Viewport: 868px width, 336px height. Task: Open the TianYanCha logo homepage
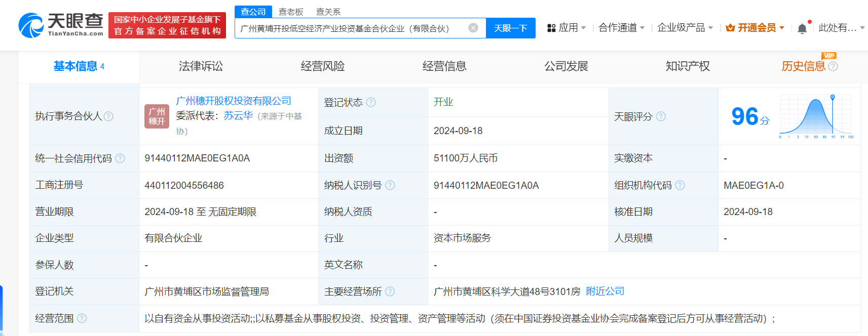[x=61, y=25]
